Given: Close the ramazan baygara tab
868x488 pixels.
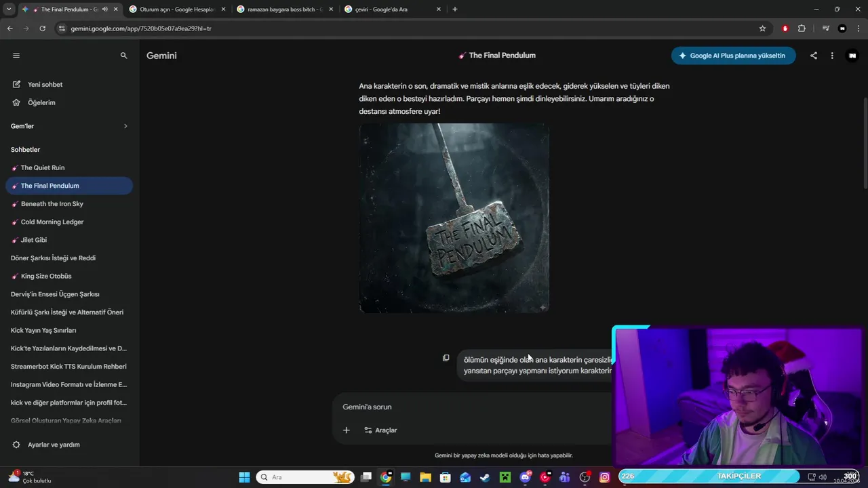Looking at the screenshot, I should pos(331,9).
